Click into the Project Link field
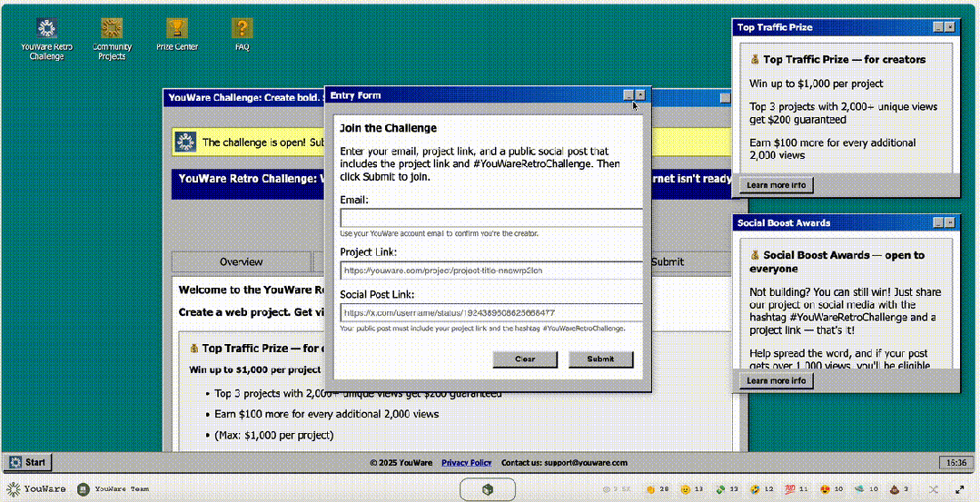 click(x=490, y=270)
